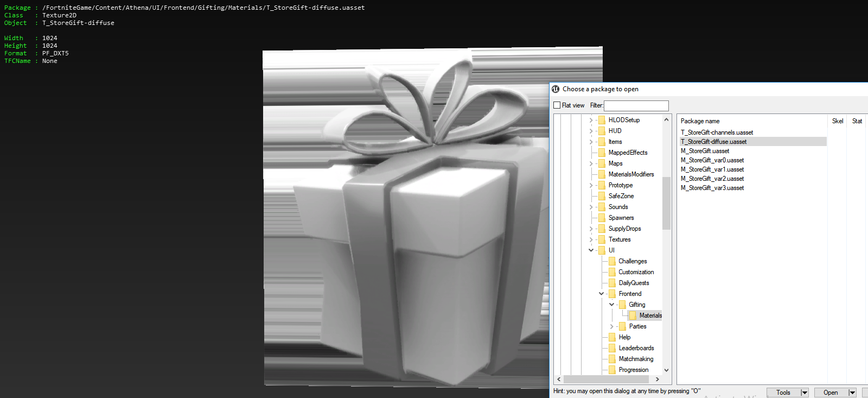Collapse the Frontend folder node
Screen dimensions: 868x398
(601, 294)
